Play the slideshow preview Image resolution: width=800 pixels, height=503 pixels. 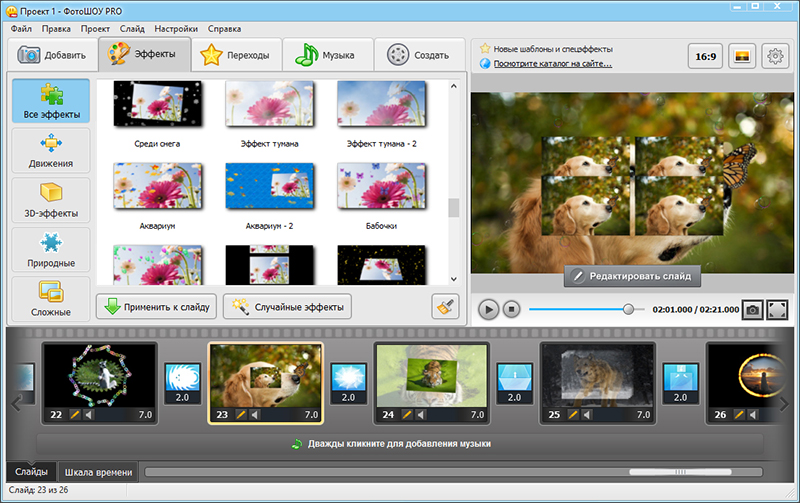pyautogui.click(x=488, y=309)
